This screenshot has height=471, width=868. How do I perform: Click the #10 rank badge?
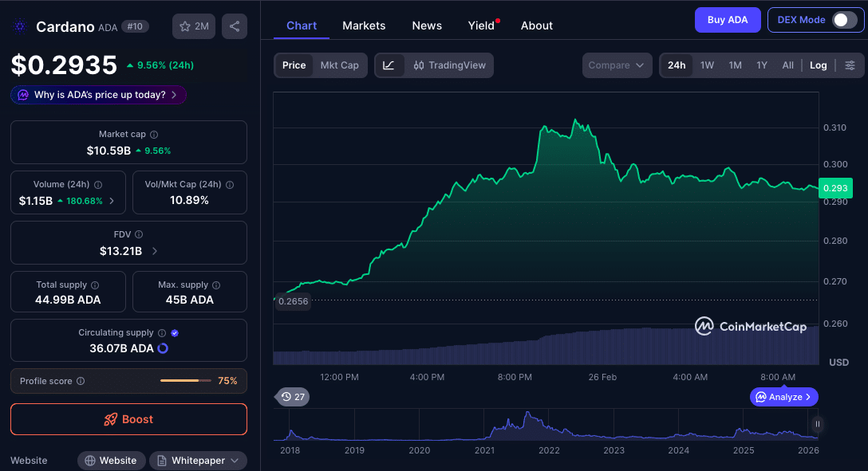[135, 26]
